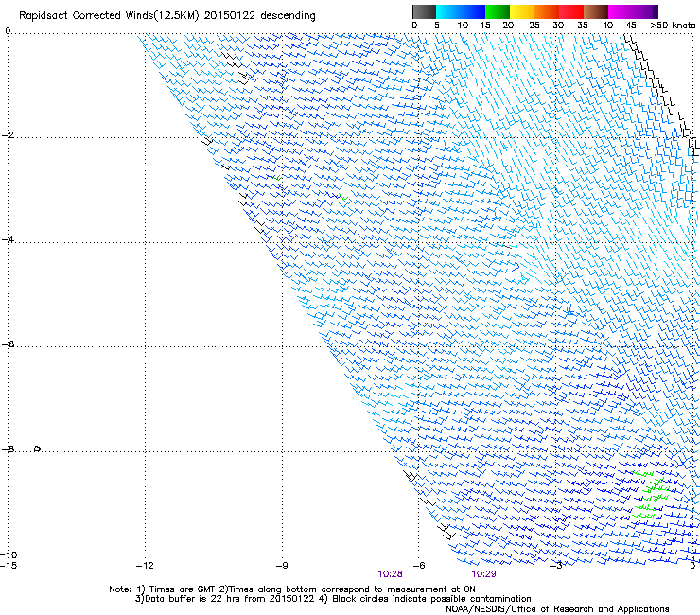Click the purple 10:28 time label
700x615 pixels.
point(390,574)
